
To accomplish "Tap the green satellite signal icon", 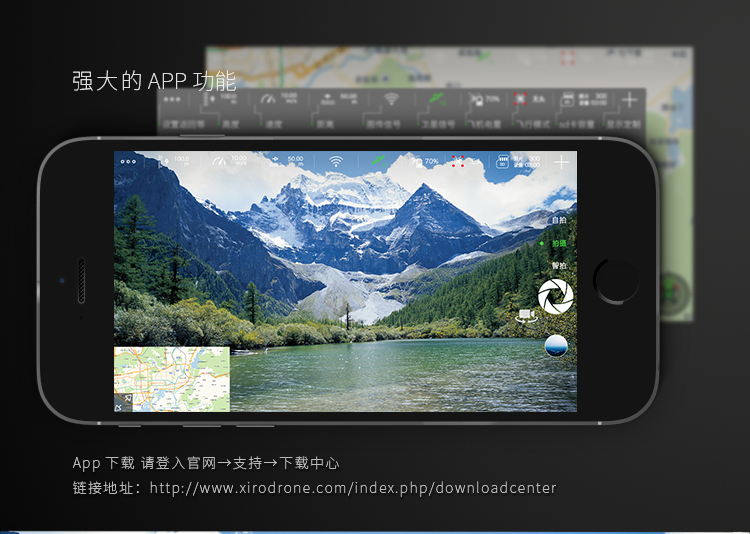I will 378,161.
